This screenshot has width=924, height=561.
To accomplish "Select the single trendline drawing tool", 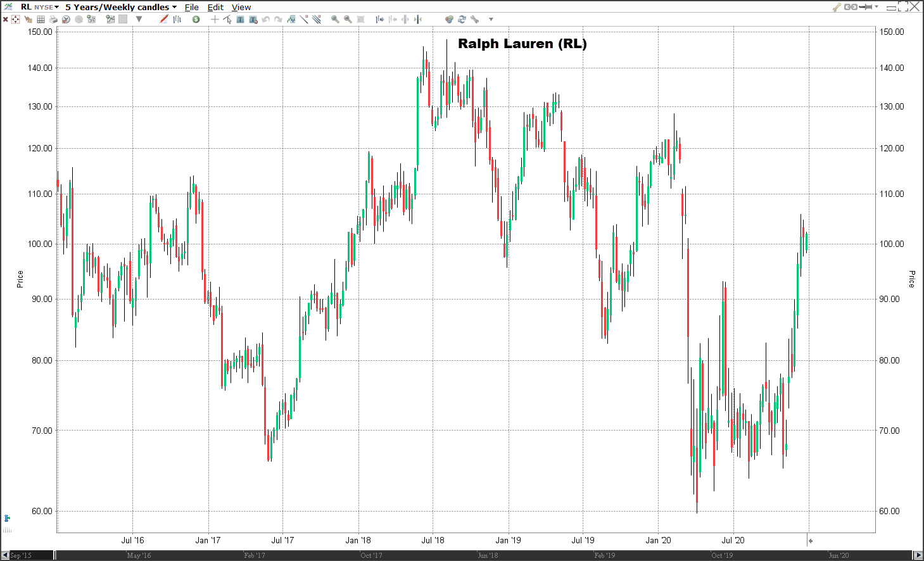I will (304, 19).
